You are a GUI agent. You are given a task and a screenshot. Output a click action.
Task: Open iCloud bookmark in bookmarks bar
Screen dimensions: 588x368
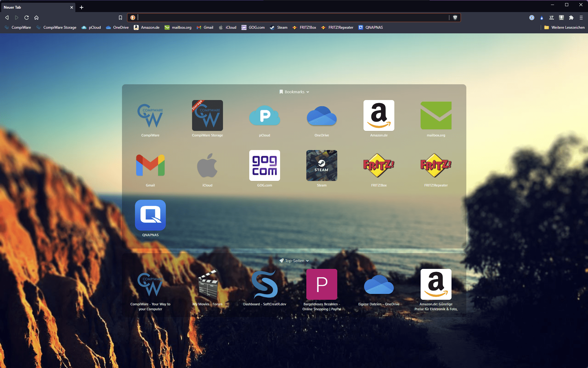tap(228, 27)
